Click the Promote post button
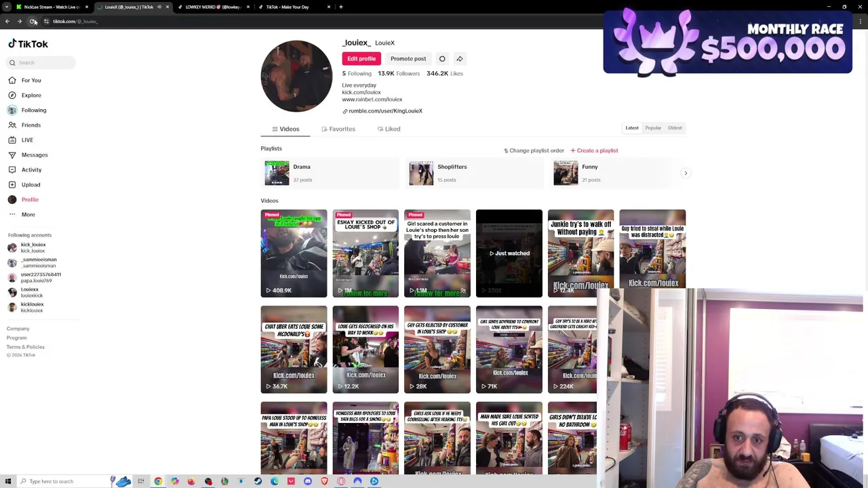This screenshot has height=488, width=868. [x=408, y=59]
